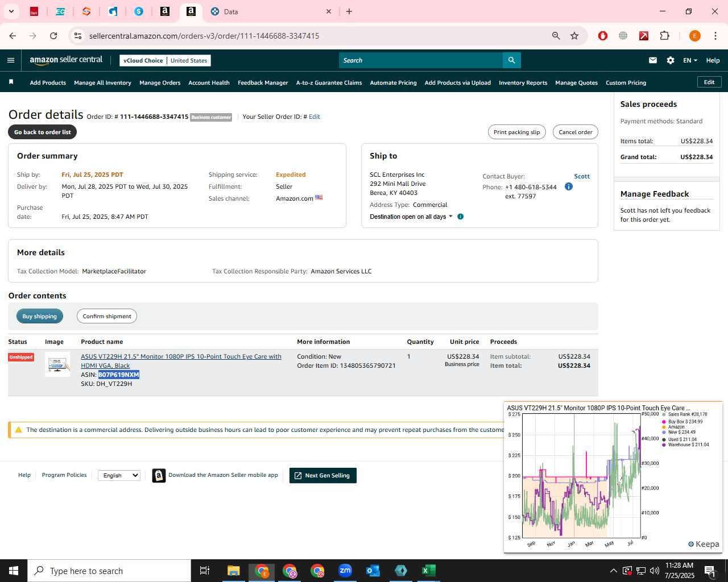Expand Destination open on all days dropdown
Viewport: 728px width, 582px height.
pyautogui.click(x=411, y=217)
